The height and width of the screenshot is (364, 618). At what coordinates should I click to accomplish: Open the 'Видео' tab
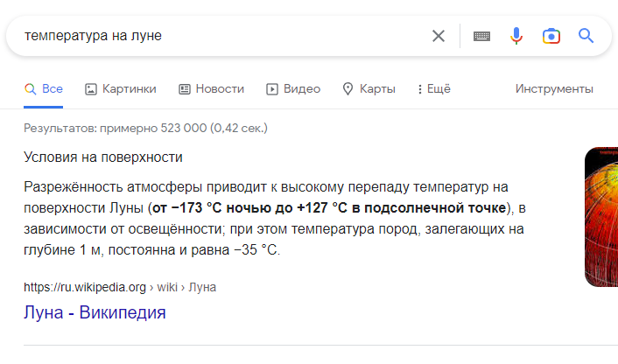coord(293,89)
